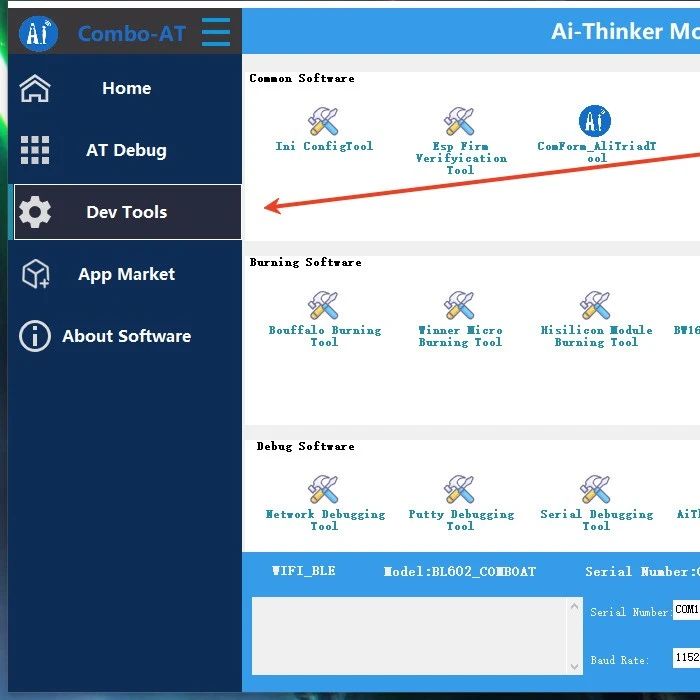
Task: Open the Ini ConfigTool icon
Action: [323, 121]
